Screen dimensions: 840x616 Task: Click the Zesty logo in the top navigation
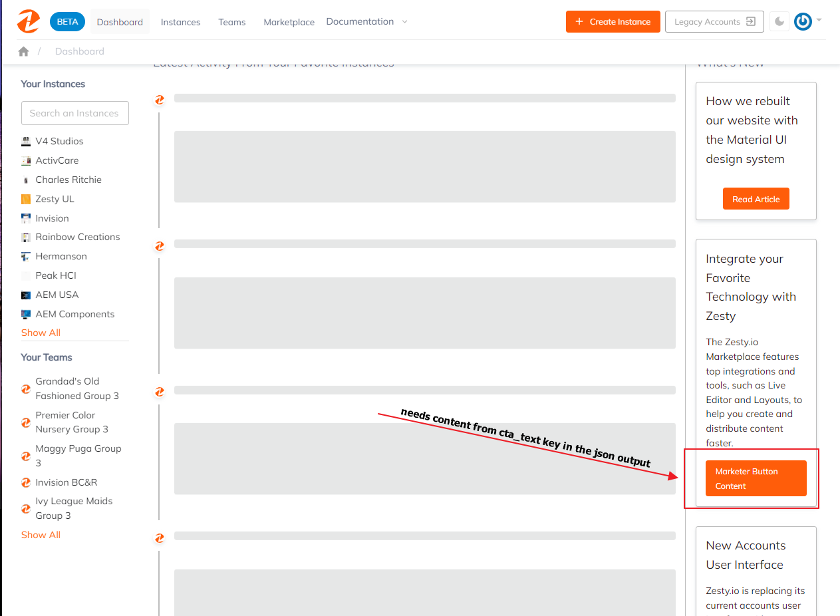pos(28,21)
